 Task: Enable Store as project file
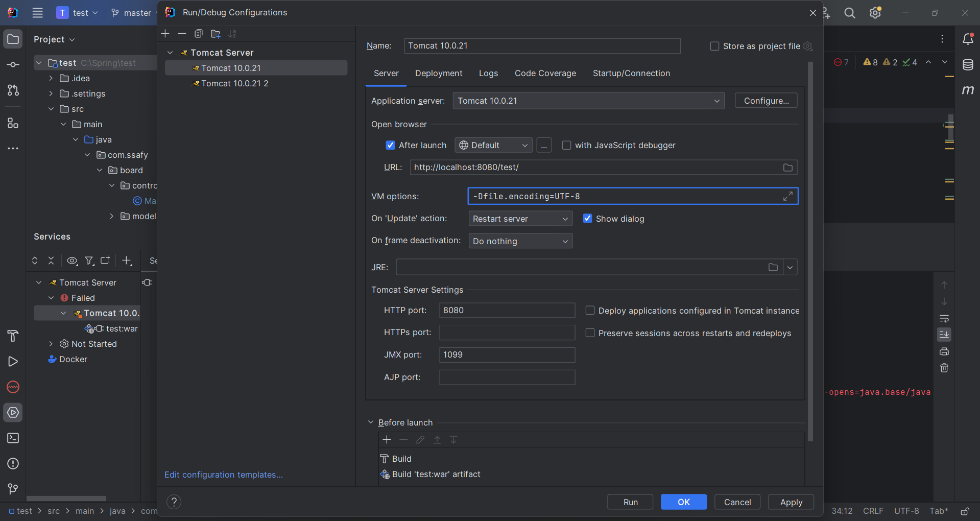point(714,46)
